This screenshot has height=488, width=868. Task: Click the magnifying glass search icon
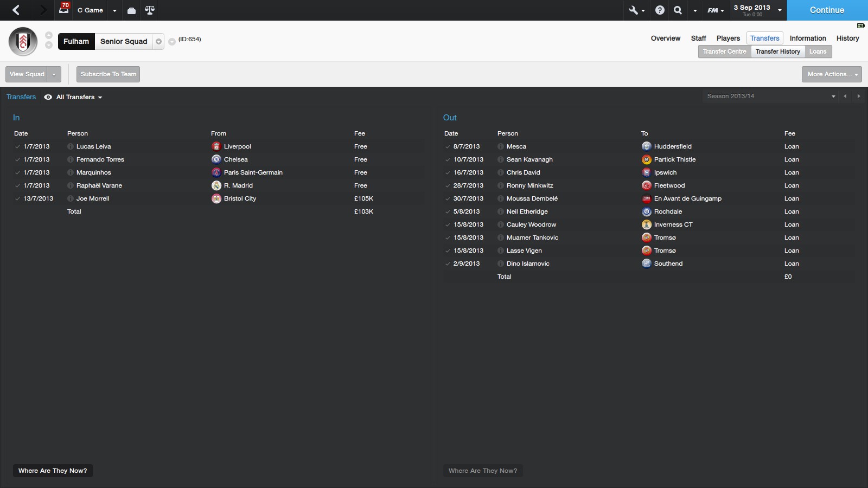(x=678, y=10)
